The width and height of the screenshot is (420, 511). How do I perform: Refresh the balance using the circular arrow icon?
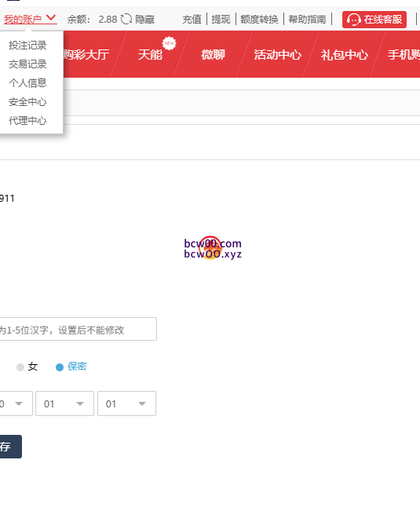click(x=126, y=19)
